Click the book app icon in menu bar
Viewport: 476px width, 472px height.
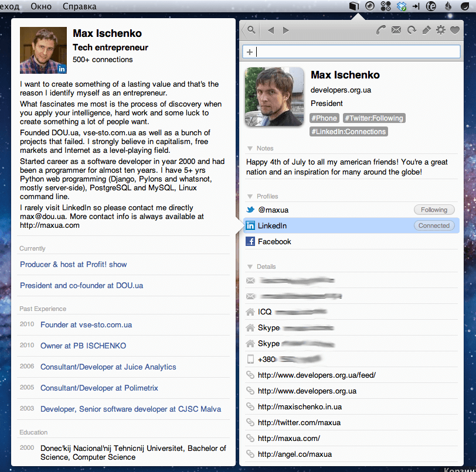(x=353, y=6)
